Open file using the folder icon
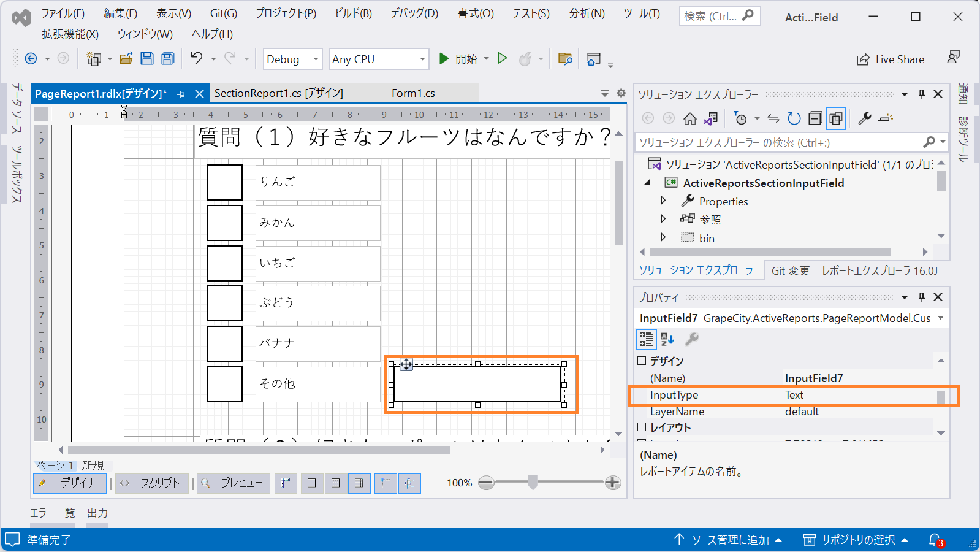Image resolution: width=980 pixels, height=552 pixels. [126, 59]
